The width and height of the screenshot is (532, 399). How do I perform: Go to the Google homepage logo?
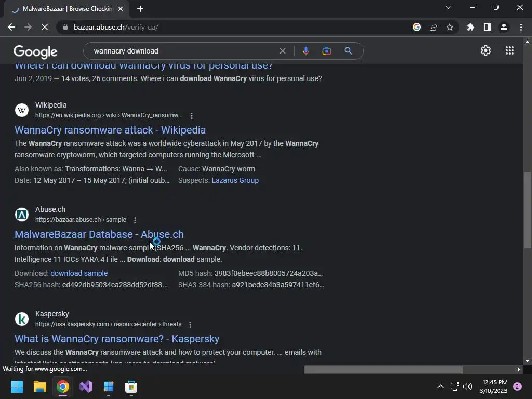[35, 51]
